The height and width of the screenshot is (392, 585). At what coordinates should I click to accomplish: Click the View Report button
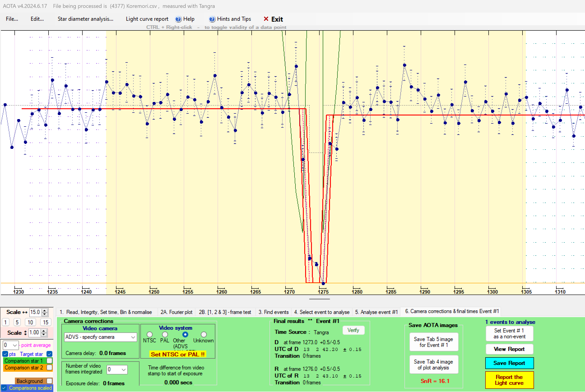[x=509, y=349]
